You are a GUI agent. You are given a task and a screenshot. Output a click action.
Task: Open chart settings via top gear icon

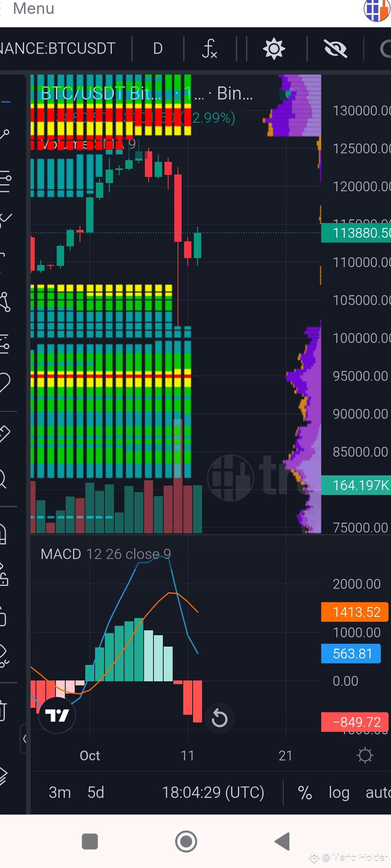click(x=274, y=49)
